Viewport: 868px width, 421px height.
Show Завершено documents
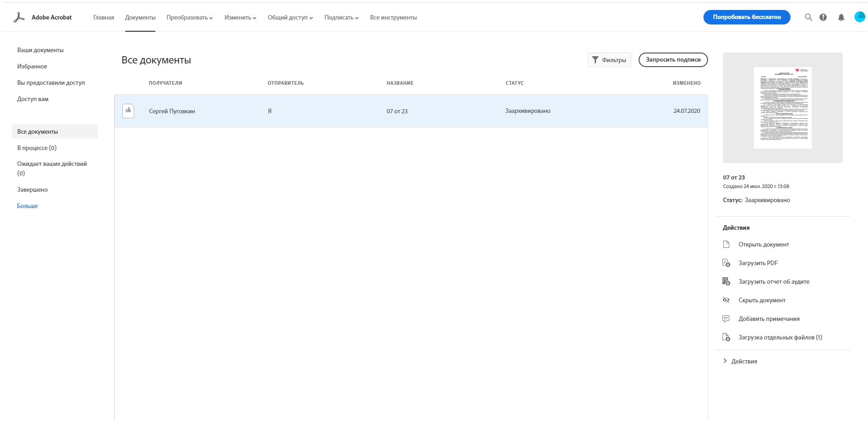pyautogui.click(x=32, y=189)
